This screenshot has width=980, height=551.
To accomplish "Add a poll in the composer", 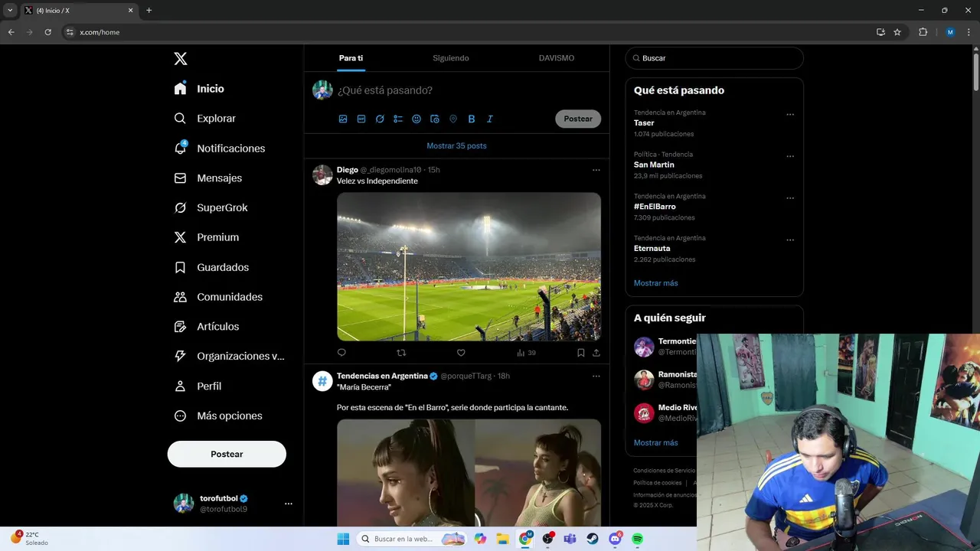I will [398, 119].
